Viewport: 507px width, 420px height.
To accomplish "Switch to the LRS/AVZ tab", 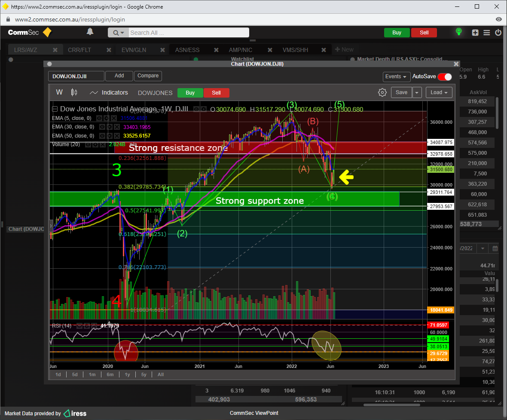I will pos(25,50).
